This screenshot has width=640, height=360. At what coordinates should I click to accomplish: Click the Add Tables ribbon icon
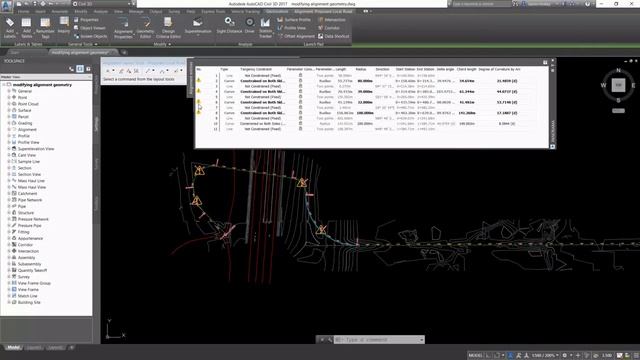(x=27, y=27)
